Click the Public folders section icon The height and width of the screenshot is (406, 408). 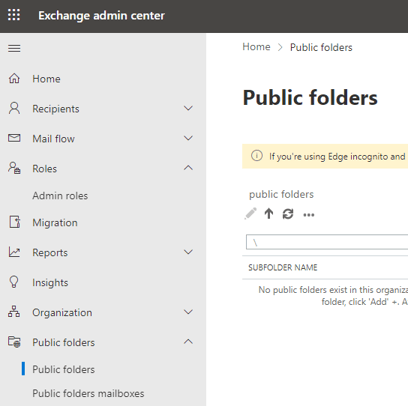14,342
